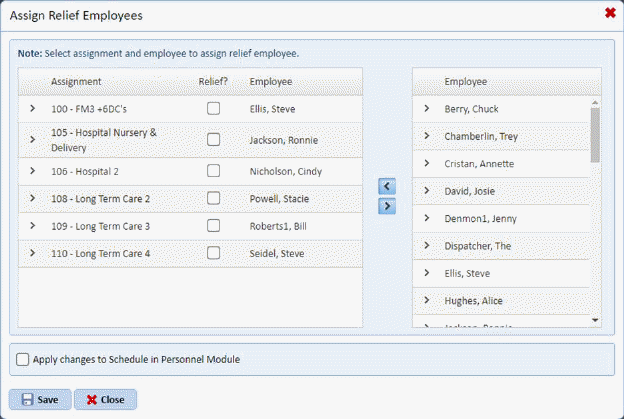Click the Relief? column header

[213, 81]
